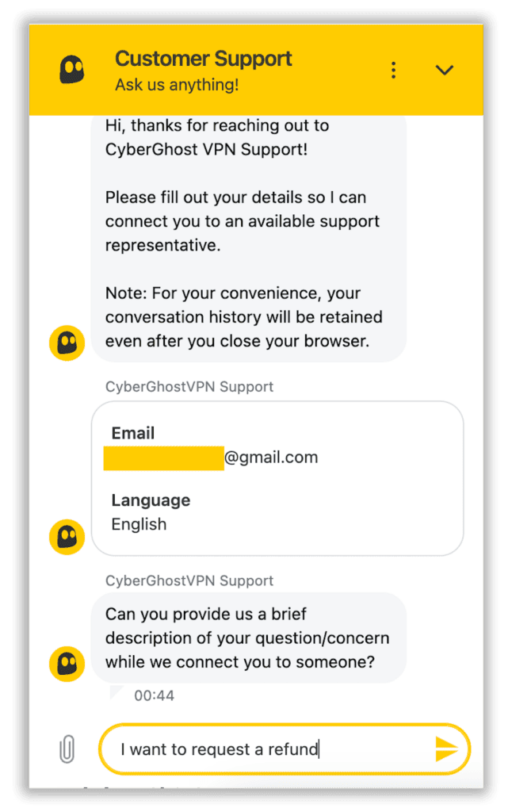Click the Customer Support header title
This screenshot has height=812, width=512.
coord(204,59)
